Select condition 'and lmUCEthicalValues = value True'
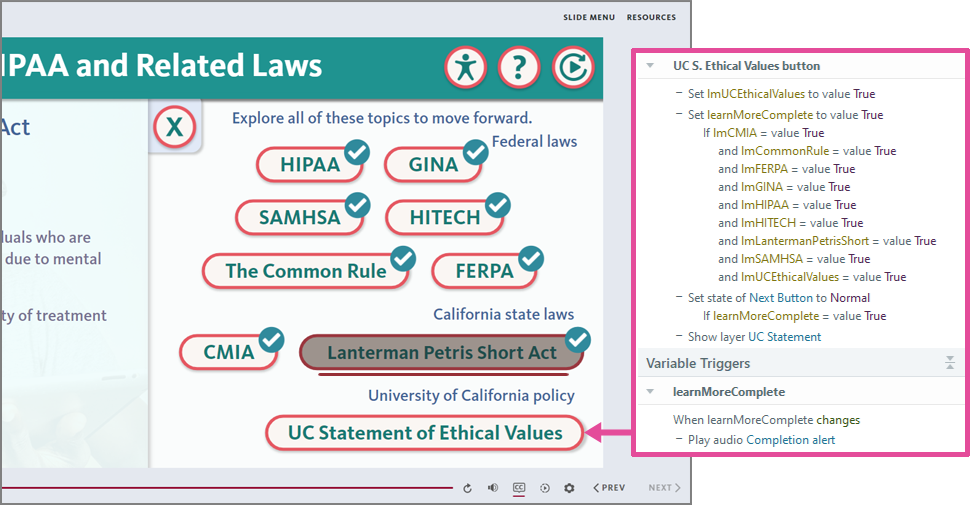970x505 pixels. 812,277
